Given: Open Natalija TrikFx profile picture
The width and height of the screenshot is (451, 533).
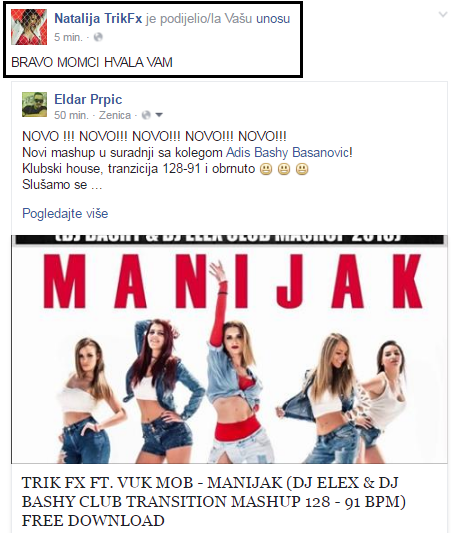Looking at the screenshot, I should click(x=29, y=27).
